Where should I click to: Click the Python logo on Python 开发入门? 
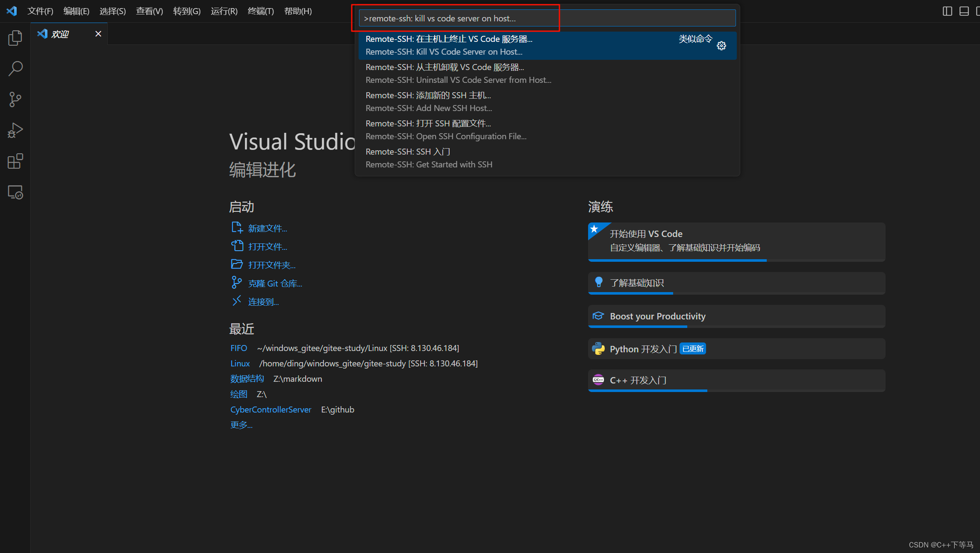click(x=598, y=348)
